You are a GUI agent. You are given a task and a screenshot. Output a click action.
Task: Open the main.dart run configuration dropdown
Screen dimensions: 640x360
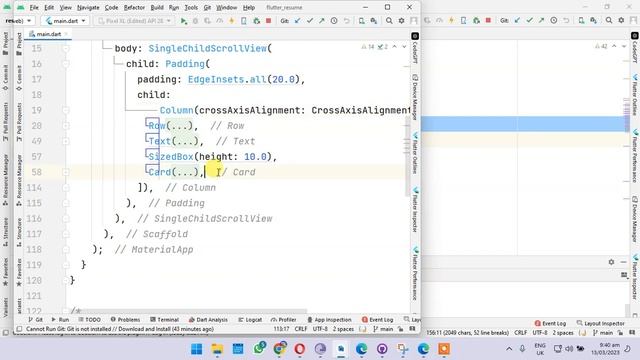[x=65, y=21]
